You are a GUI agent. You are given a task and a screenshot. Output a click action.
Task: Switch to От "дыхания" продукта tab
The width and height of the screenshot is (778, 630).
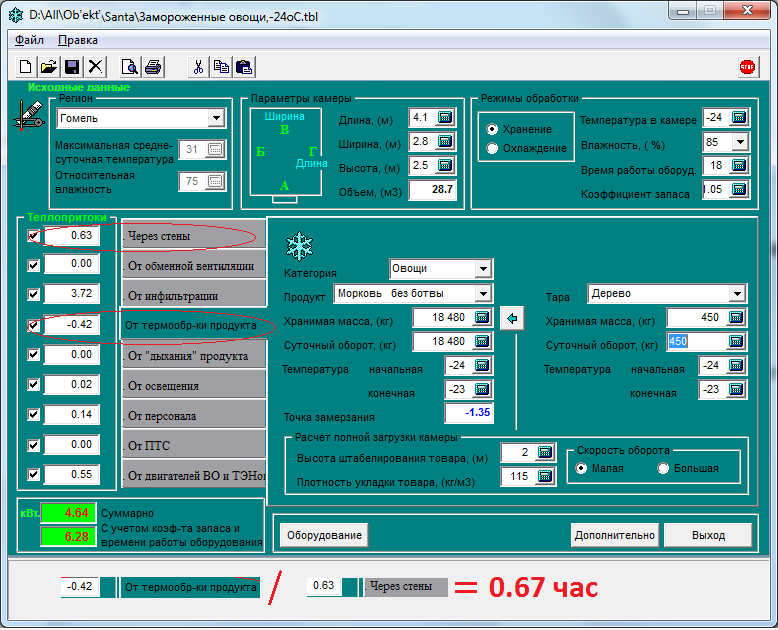pyautogui.click(x=194, y=354)
